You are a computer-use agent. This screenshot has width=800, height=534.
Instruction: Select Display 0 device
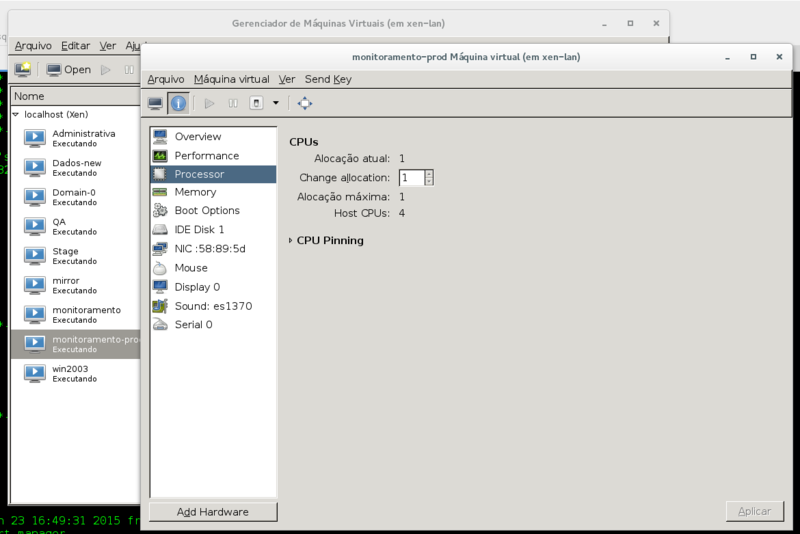pos(213,287)
